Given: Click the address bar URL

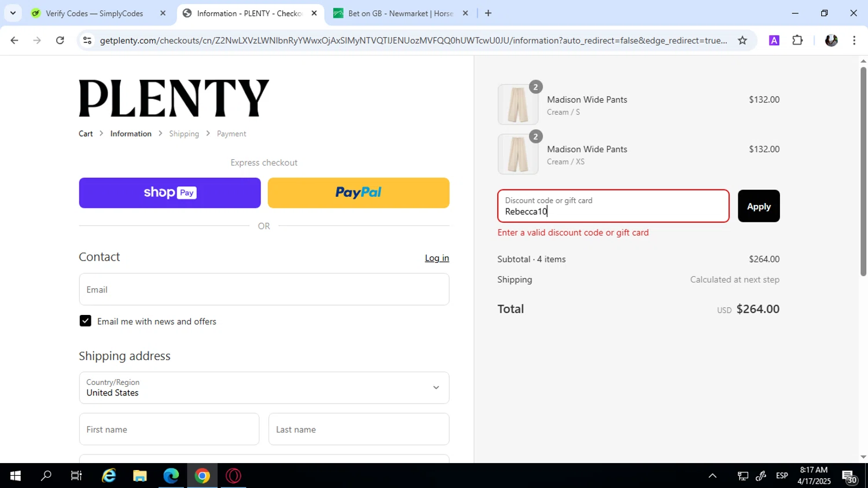Looking at the screenshot, I should [x=413, y=41].
